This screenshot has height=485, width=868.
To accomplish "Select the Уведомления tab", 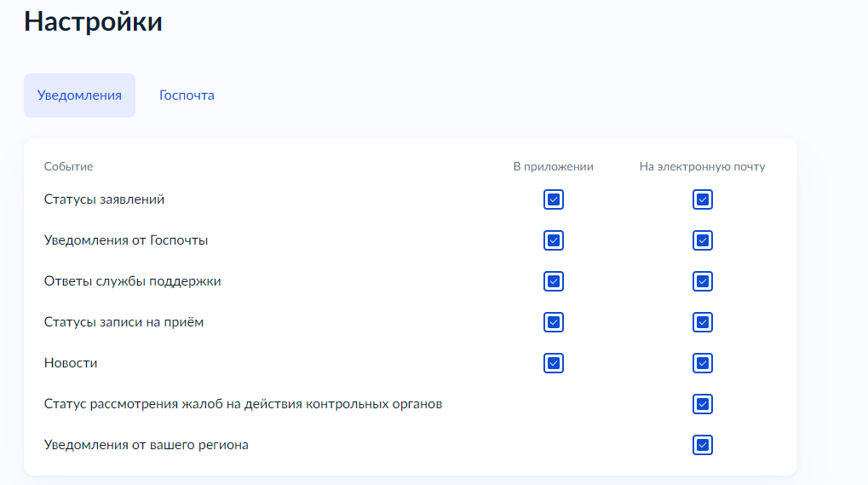I will [79, 95].
